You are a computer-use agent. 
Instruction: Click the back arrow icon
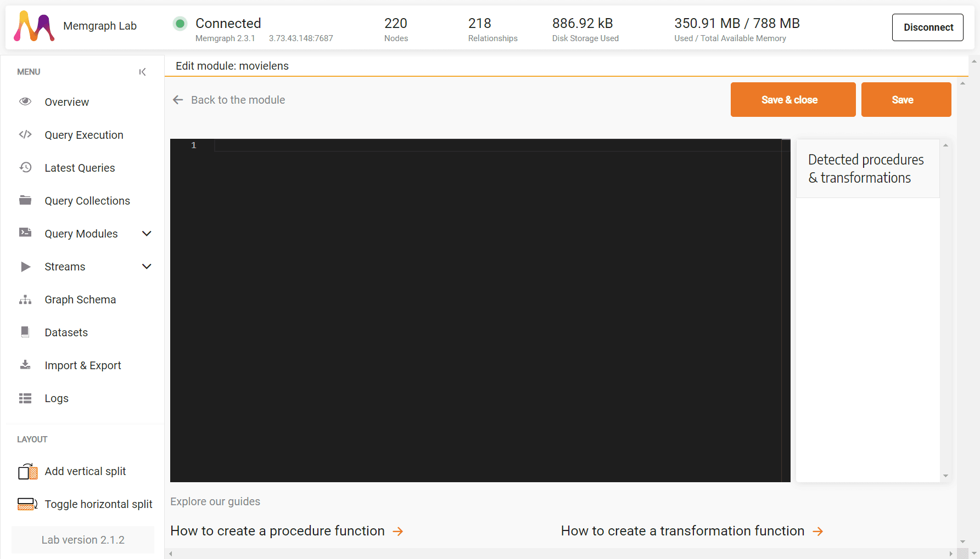coord(178,100)
